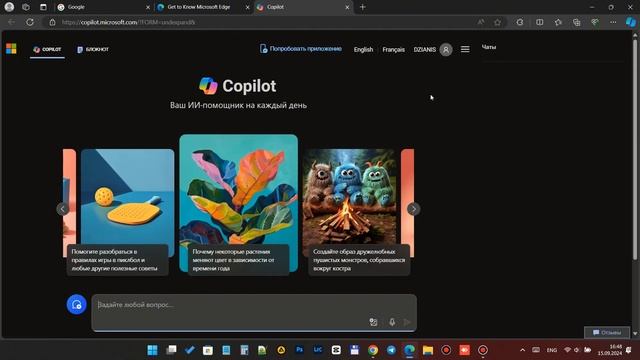This screenshot has width=640, height=360.
Task: Open the Microsoft Edge taskbar icon
Action: [x=409, y=350]
